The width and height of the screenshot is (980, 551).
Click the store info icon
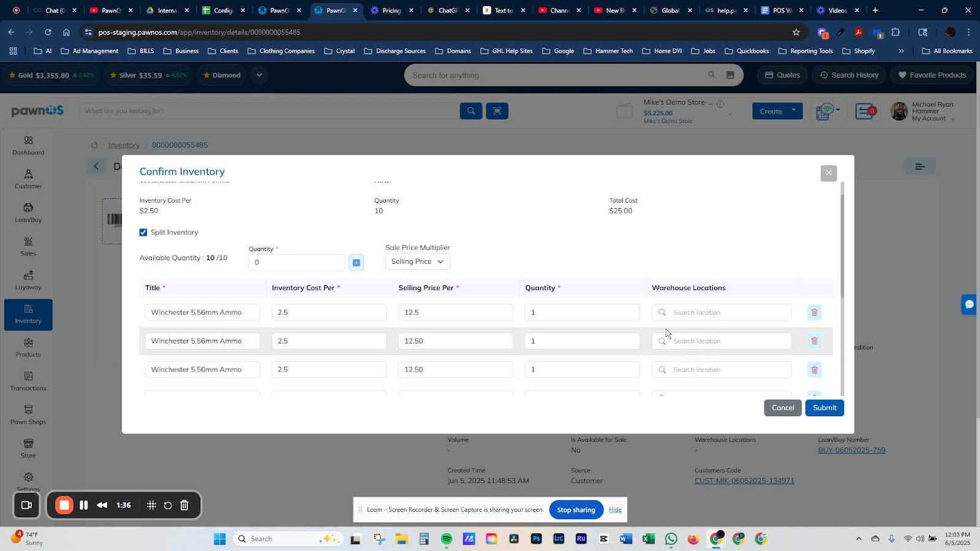(720, 103)
